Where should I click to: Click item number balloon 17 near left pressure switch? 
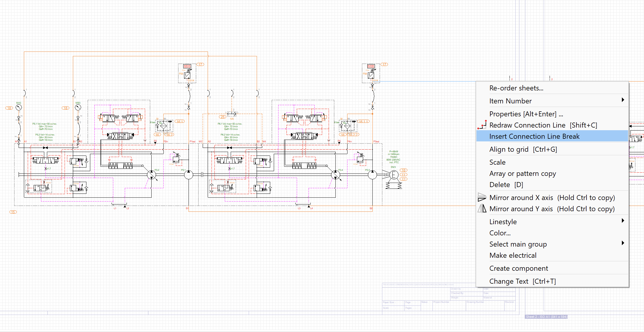click(x=200, y=65)
